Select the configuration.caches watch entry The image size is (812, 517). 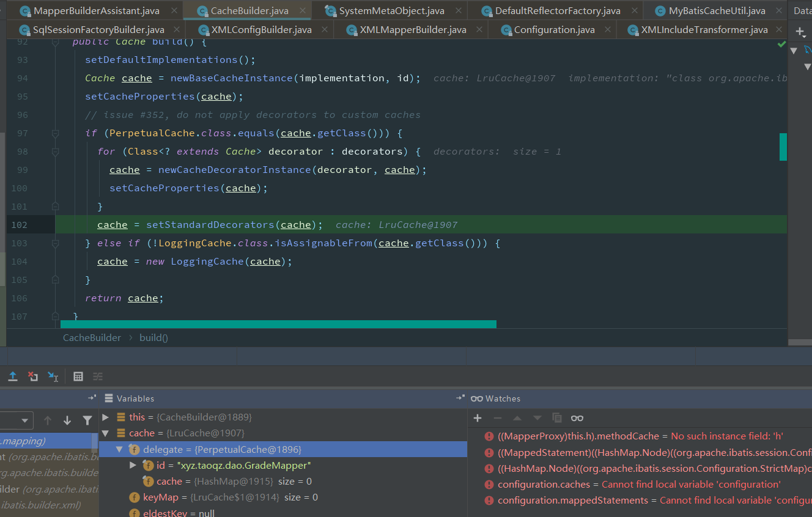pyautogui.click(x=640, y=484)
